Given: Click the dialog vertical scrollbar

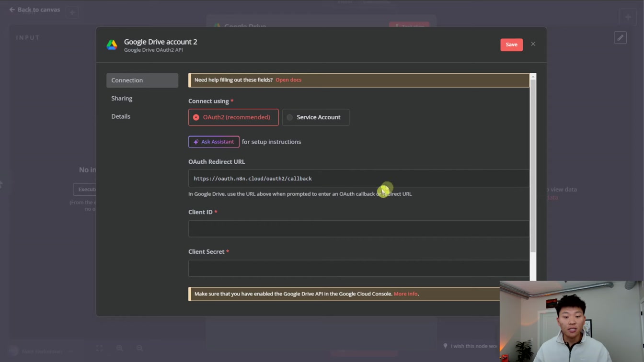Looking at the screenshot, I should tap(533, 165).
